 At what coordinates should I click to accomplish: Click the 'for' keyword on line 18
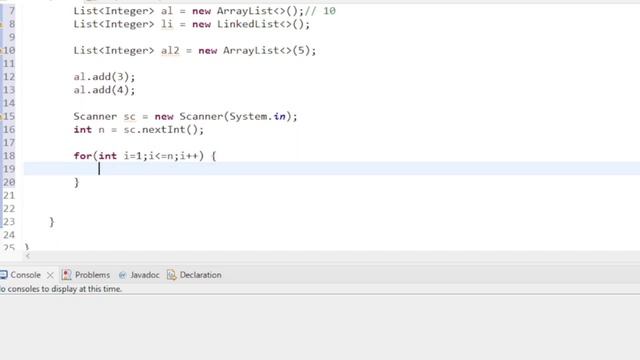(83, 156)
